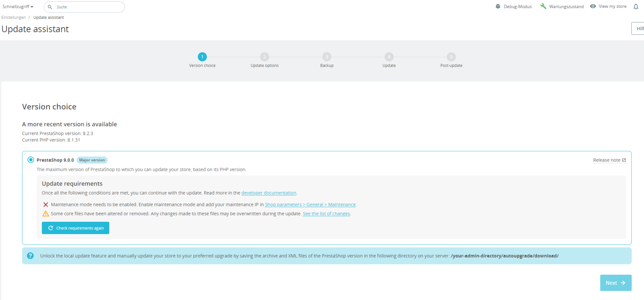Open the developer documentation link
This screenshot has height=300, width=644.
[269, 193]
